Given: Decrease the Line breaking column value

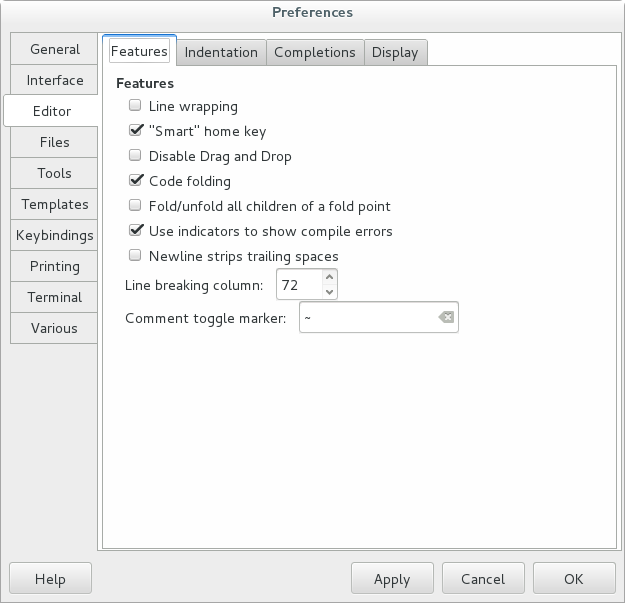Looking at the screenshot, I should pyautogui.click(x=329, y=291).
